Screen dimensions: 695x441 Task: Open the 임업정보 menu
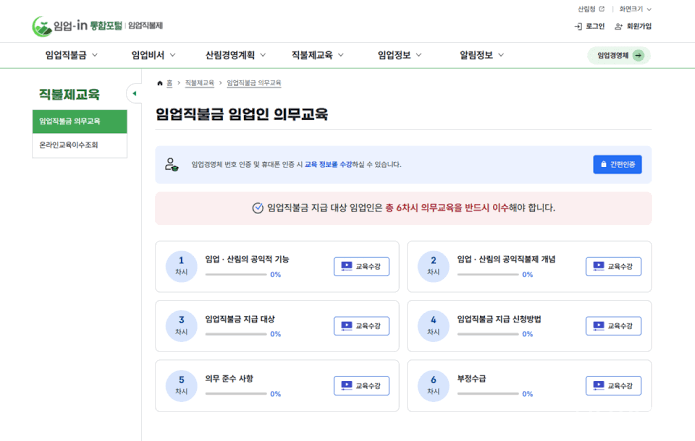coord(399,55)
